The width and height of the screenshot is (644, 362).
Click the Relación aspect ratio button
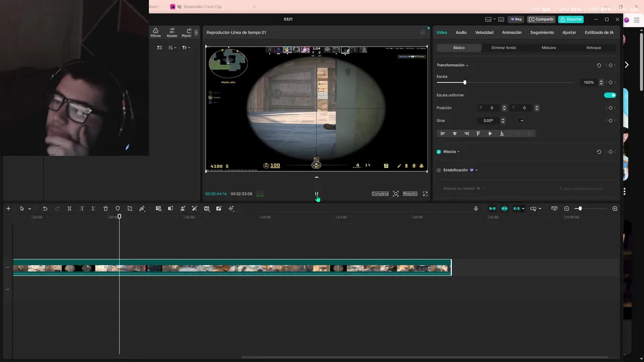pyautogui.click(x=410, y=194)
